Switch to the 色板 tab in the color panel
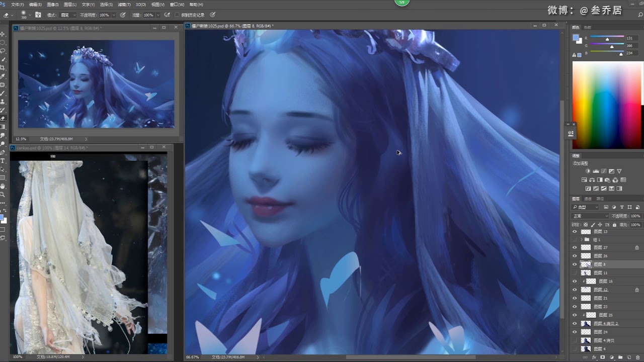This screenshot has height=362, width=644. pyautogui.click(x=588, y=27)
